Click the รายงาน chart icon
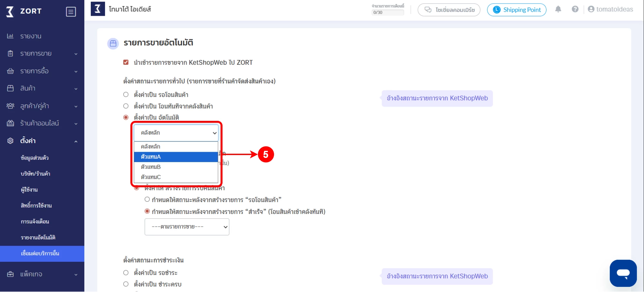Screen dimensions: 644x292 [10, 36]
